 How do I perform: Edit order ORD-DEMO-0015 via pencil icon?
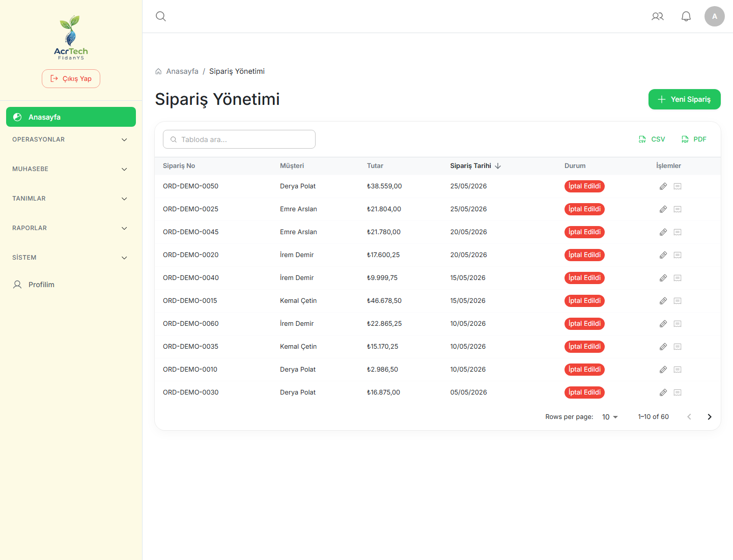[663, 301]
